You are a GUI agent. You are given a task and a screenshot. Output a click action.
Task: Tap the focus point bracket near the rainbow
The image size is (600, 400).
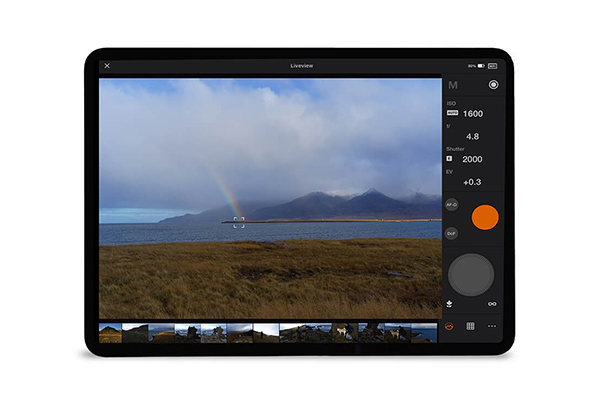[239, 222]
